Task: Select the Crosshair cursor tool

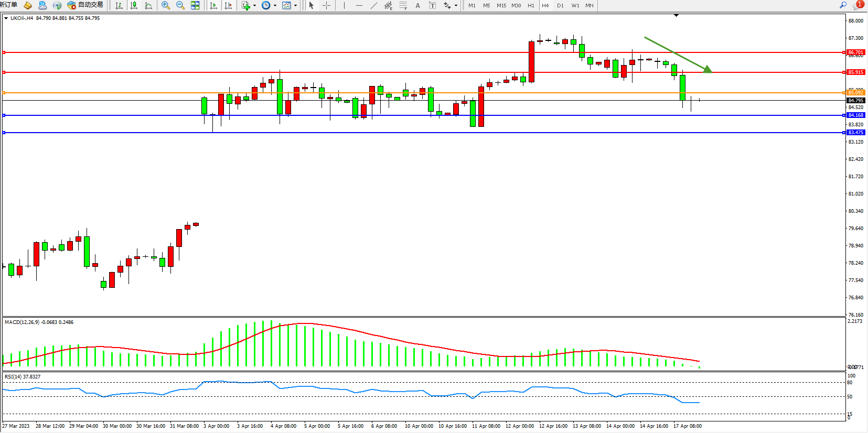Action: (326, 5)
